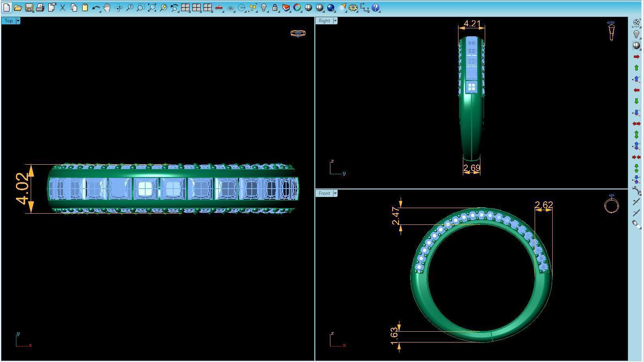This screenshot has height=362, width=644.
Task: Activate dynamic zoom magnifier
Action: point(130,8)
